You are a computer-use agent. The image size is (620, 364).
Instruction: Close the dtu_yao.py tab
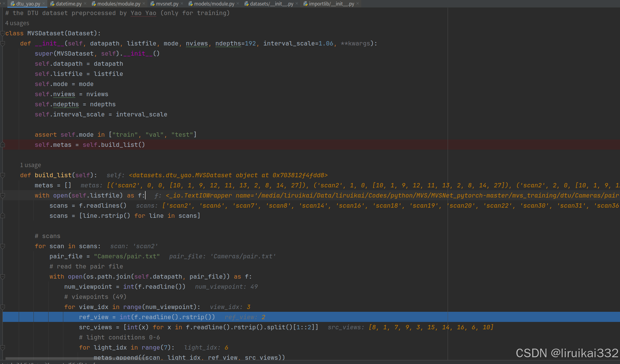[44, 4]
